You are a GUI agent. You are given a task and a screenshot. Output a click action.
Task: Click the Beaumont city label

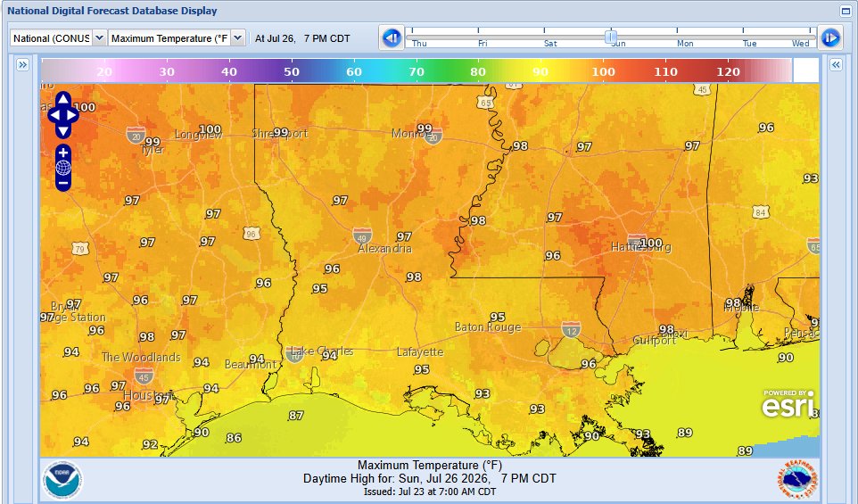[x=251, y=364]
